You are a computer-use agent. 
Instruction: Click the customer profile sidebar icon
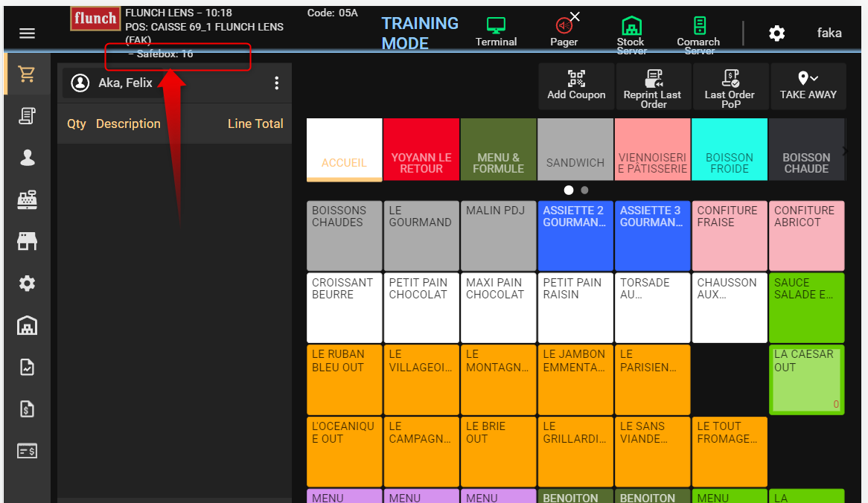point(27,157)
